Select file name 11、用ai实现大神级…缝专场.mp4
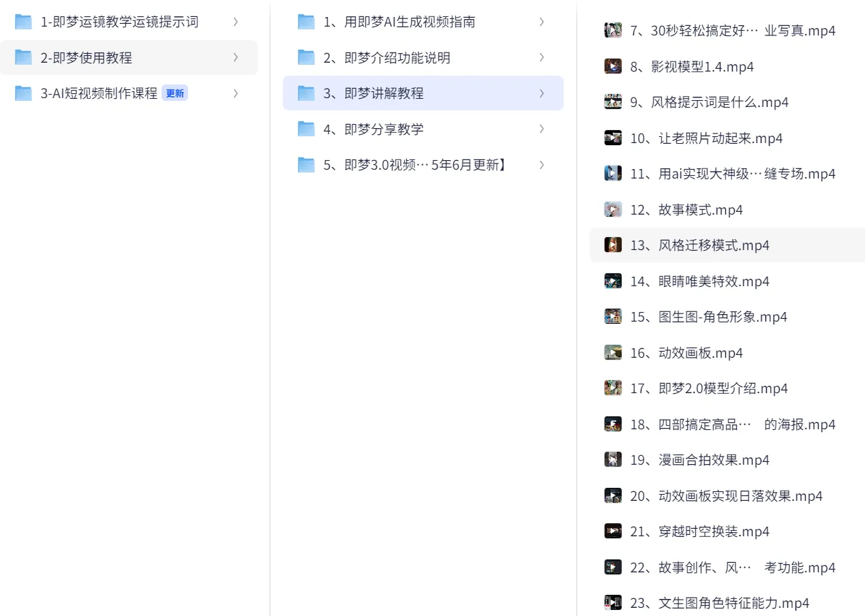 click(733, 174)
